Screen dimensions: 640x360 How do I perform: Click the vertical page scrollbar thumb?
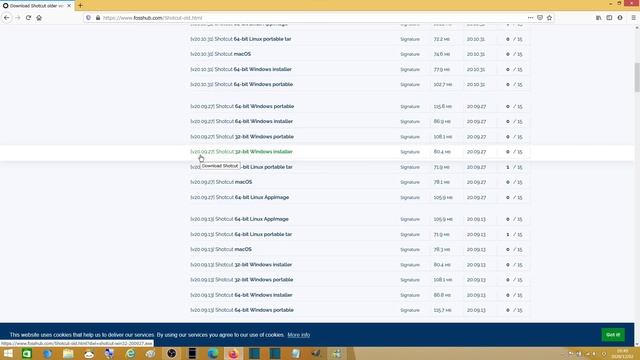click(x=637, y=78)
